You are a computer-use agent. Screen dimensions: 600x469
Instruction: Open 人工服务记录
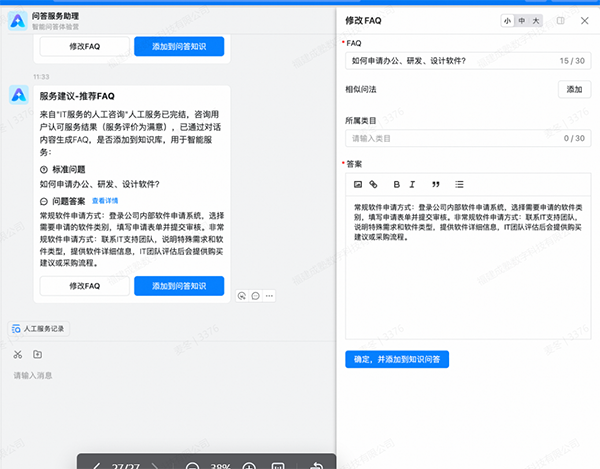(x=39, y=329)
